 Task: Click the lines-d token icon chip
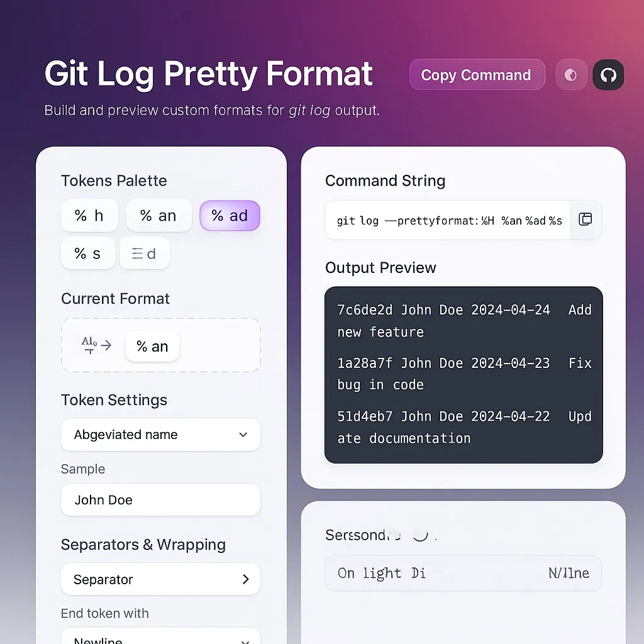pyautogui.click(x=144, y=253)
